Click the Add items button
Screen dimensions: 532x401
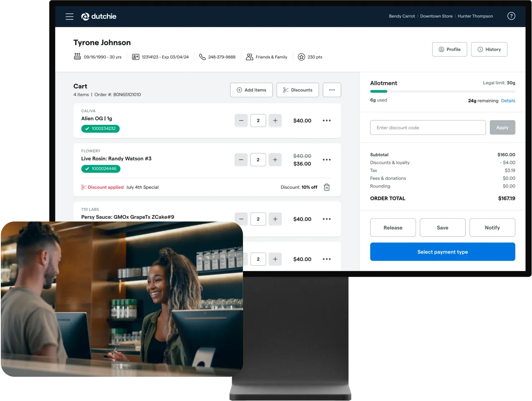[x=251, y=90]
